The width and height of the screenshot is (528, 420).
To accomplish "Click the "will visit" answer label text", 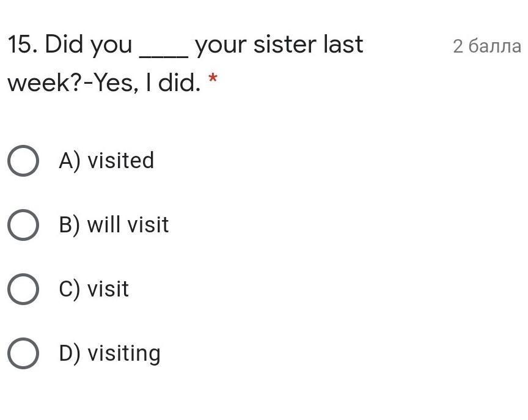I will [128, 225].
